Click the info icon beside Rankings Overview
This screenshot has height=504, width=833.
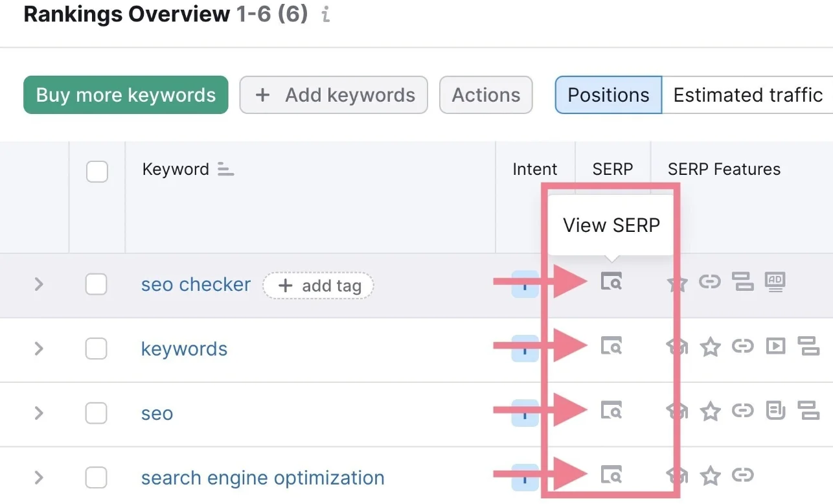point(326,15)
